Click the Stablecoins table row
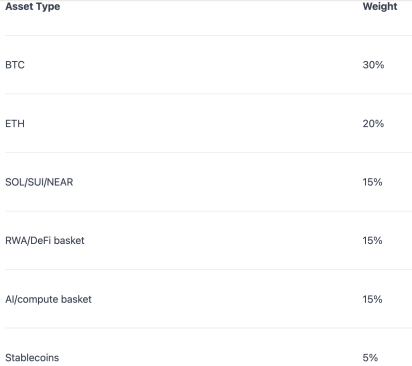Image resolution: width=412 pixels, height=366 pixels. pyautogui.click(x=209, y=347)
